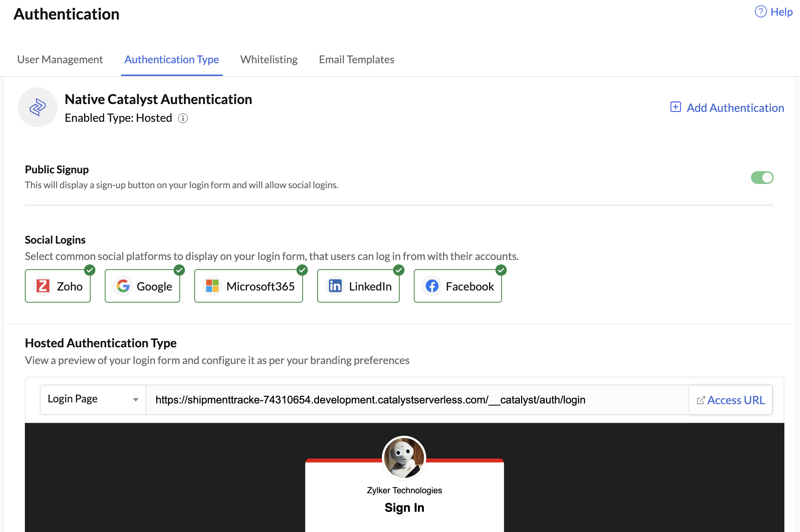Open the info tooltip beside Enabled Type: Hosted
800x532 pixels.
pos(183,118)
